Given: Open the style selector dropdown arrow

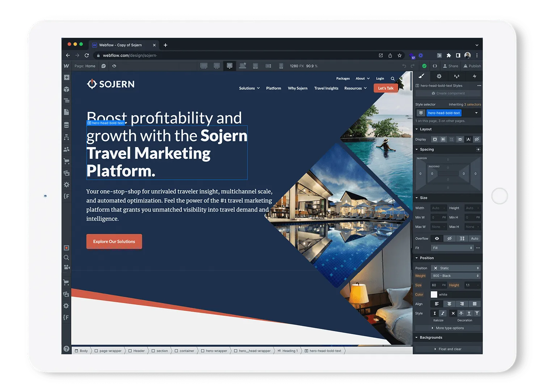Looking at the screenshot, I should 476,113.
